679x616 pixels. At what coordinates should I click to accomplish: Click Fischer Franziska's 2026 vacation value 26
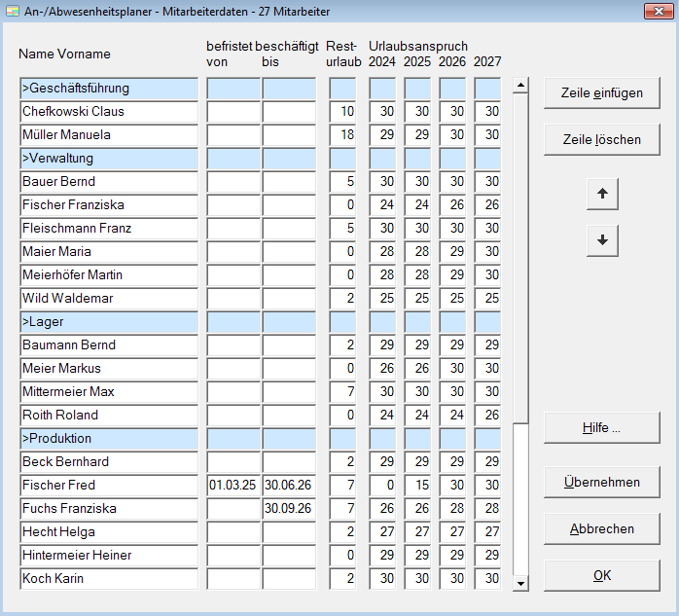tap(452, 205)
